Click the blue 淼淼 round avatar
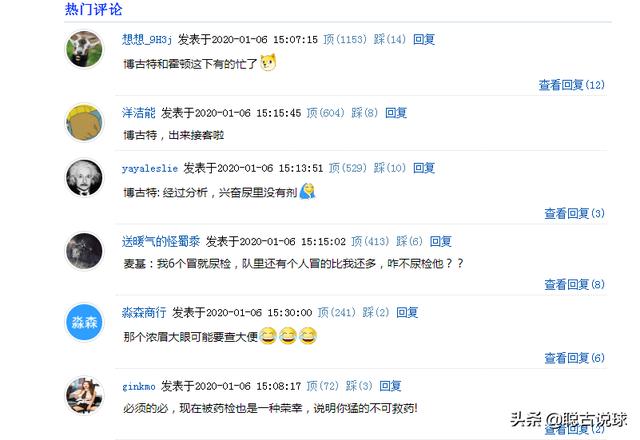Screen dimensions: 640x440 [84, 322]
